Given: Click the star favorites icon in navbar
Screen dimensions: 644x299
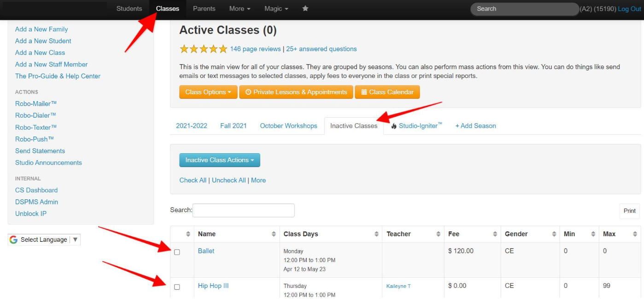Looking at the screenshot, I should [305, 8].
